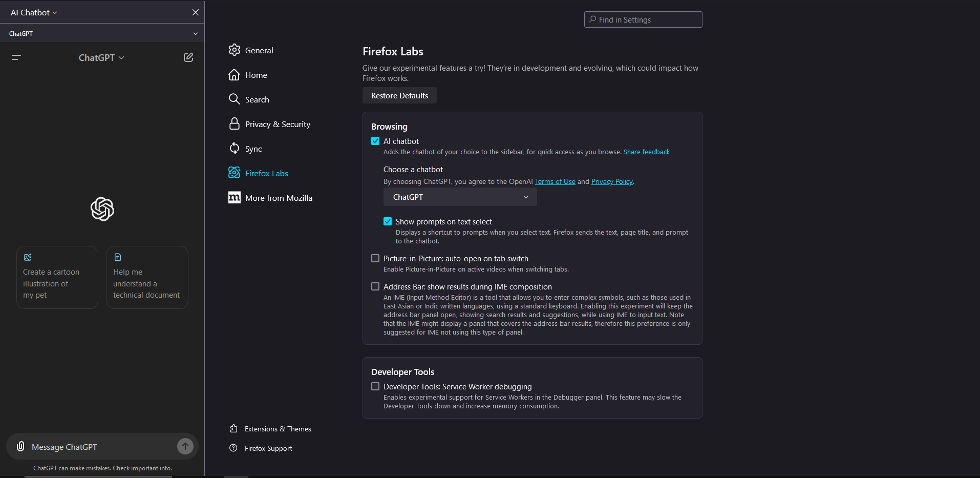
Task: Click the Extensions & Themes puzzle icon
Action: pyautogui.click(x=233, y=429)
